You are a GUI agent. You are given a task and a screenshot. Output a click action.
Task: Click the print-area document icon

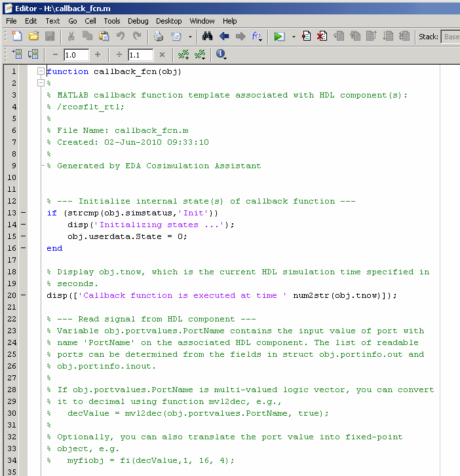(176, 37)
